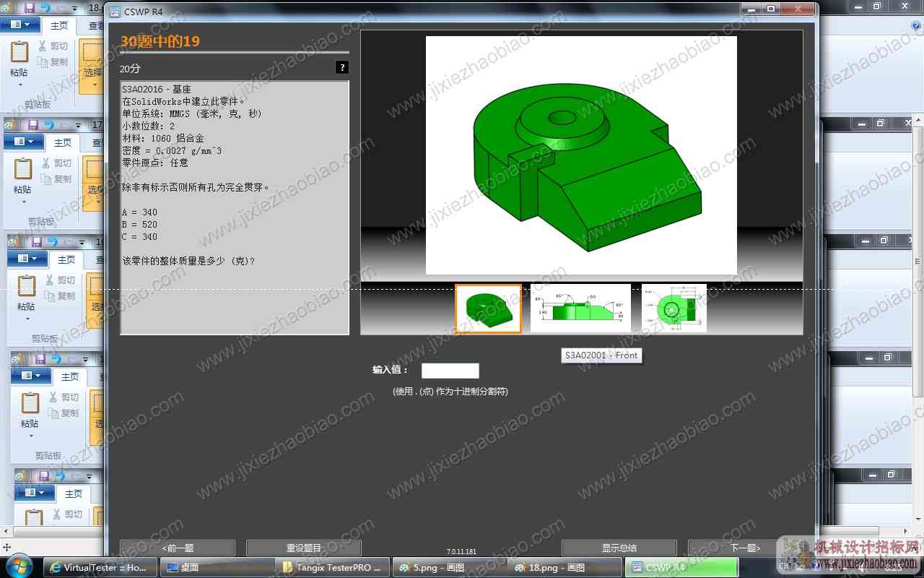Open blue Paint menu button in window 18
This screenshot has width=924, height=578.
(19, 25)
